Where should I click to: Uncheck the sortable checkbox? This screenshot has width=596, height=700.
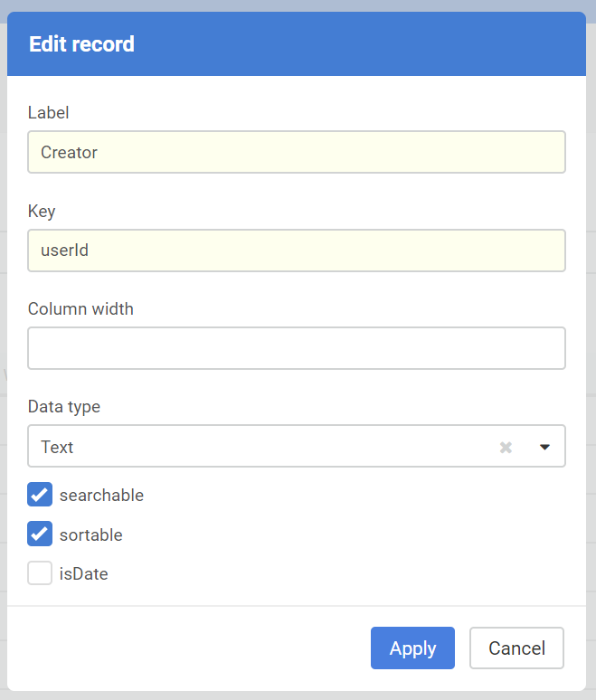coord(40,534)
